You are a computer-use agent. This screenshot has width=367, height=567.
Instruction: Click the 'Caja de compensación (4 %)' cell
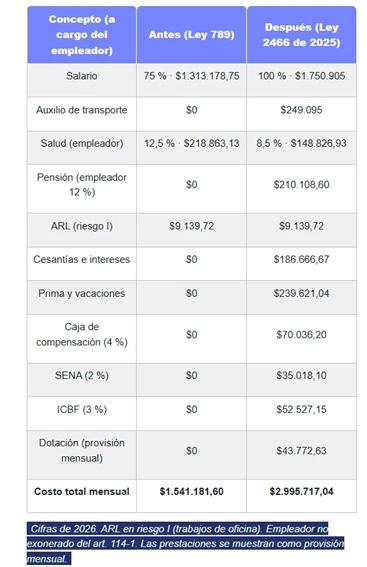pyautogui.click(x=82, y=339)
